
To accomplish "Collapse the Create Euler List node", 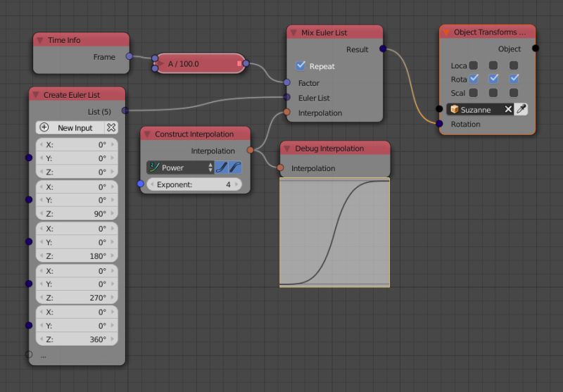I will point(36,95).
